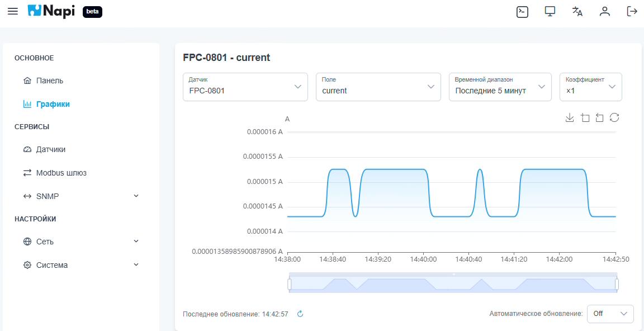The width and height of the screenshot is (644, 331).
Task: Download chart as image icon
Action: tap(569, 118)
